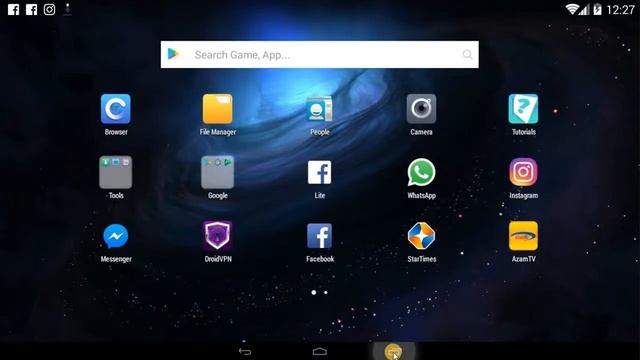
Task: Open first Facebook notification icon in status bar
Action: tap(13, 9)
